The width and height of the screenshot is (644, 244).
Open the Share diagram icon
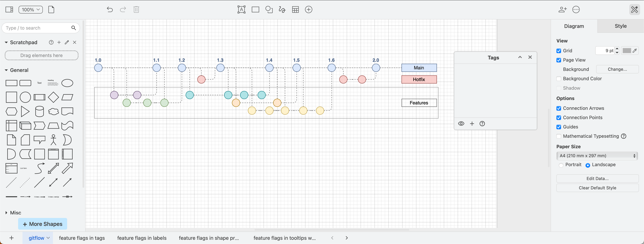562,9
